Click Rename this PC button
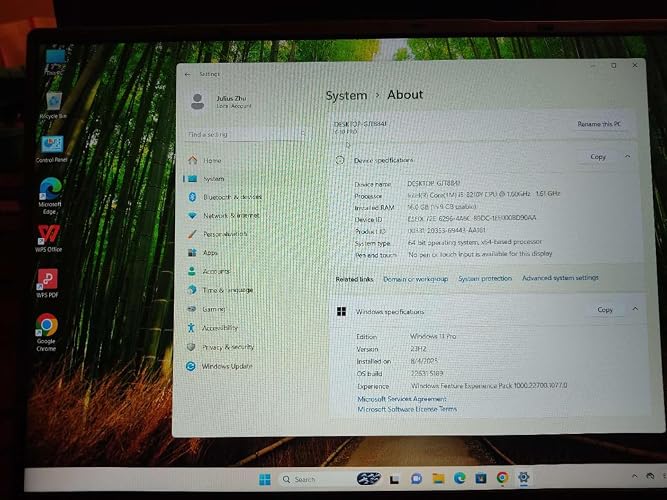This screenshot has height=500, width=667. [599, 124]
